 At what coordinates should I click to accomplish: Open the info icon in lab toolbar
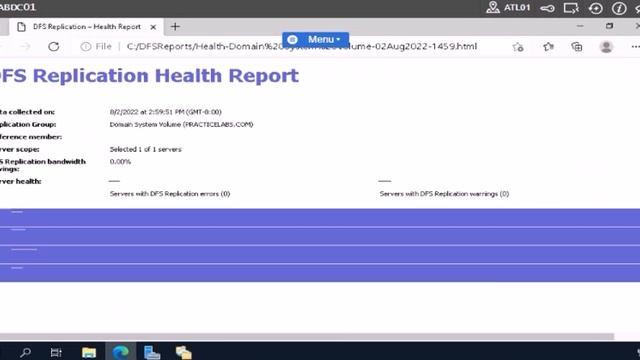[619, 8]
